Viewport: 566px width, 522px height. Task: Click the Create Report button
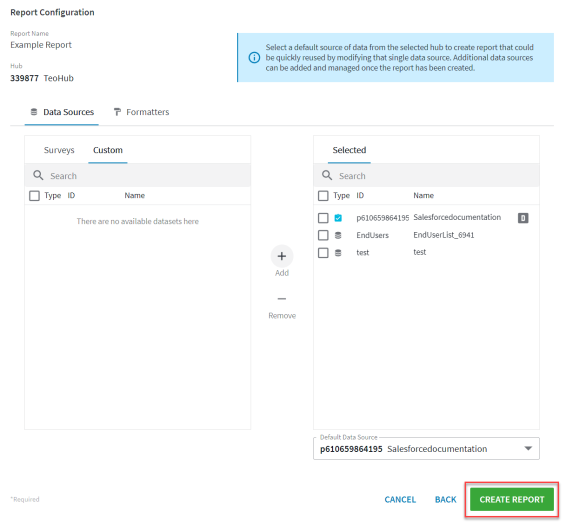(511, 499)
